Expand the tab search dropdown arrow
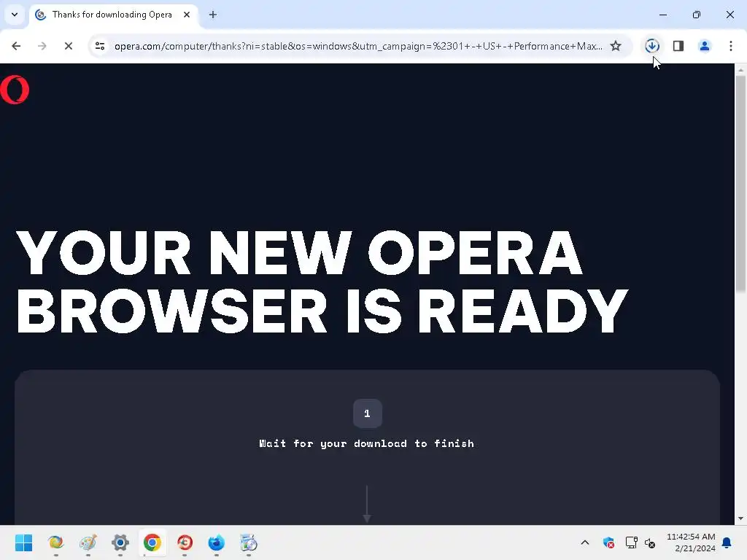This screenshot has height=560, width=747. [15, 15]
